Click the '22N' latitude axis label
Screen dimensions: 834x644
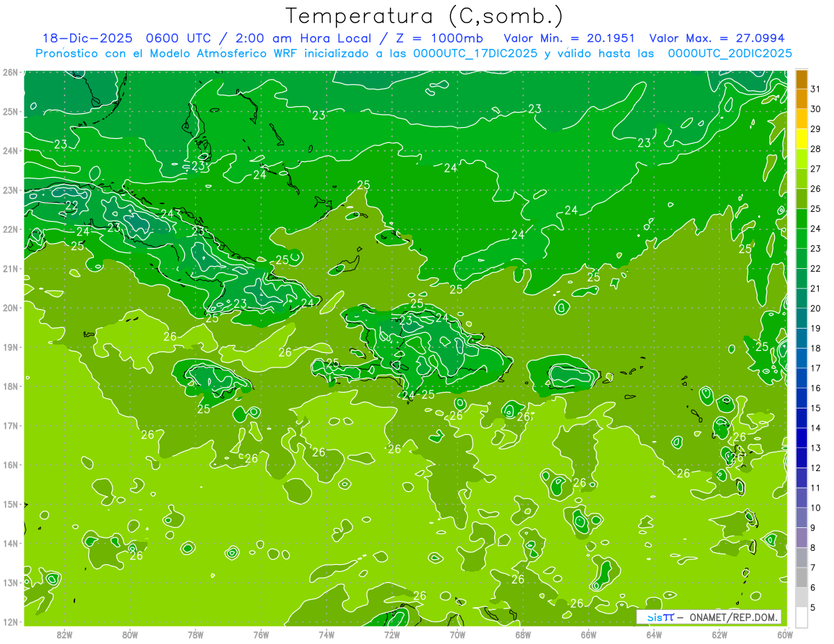[10, 229]
